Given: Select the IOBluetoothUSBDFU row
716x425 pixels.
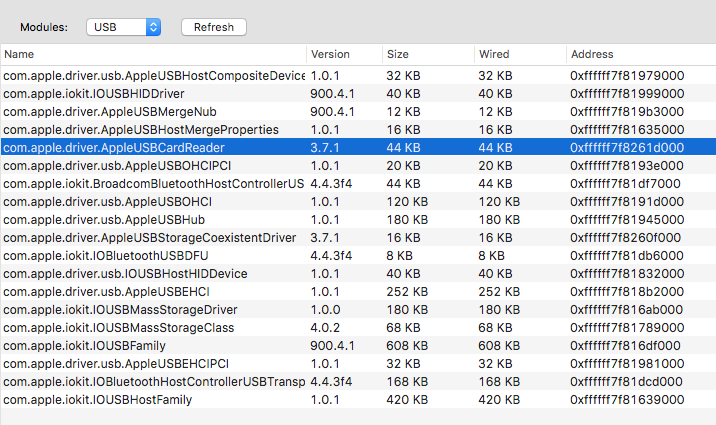Looking at the screenshot, I should 358,256.
